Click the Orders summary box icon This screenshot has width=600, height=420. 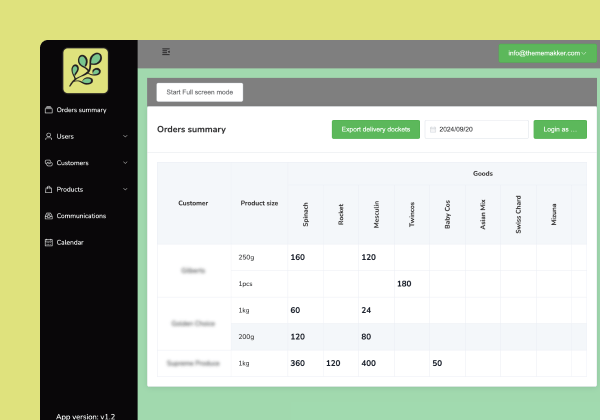pyautogui.click(x=49, y=110)
